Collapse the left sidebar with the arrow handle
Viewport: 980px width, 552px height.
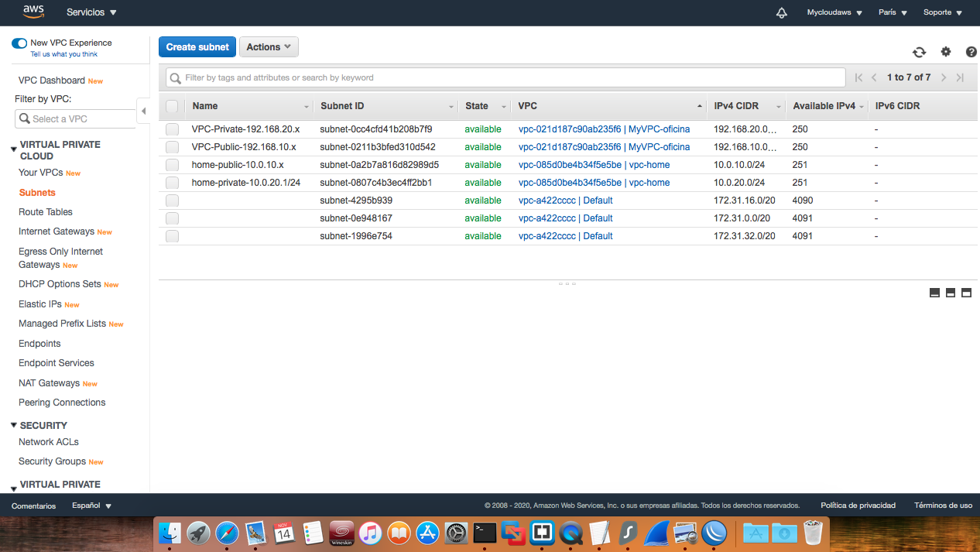[144, 111]
